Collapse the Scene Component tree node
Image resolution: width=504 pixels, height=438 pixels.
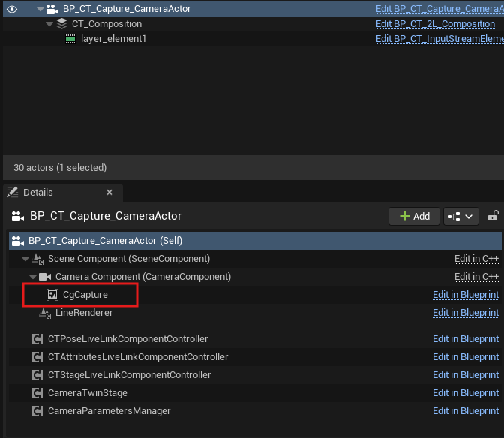click(x=25, y=259)
